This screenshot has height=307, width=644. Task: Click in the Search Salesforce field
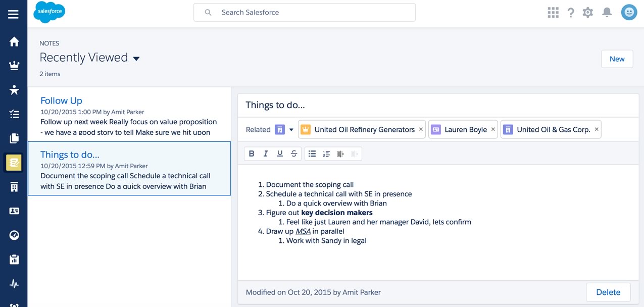(x=305, y=12)
